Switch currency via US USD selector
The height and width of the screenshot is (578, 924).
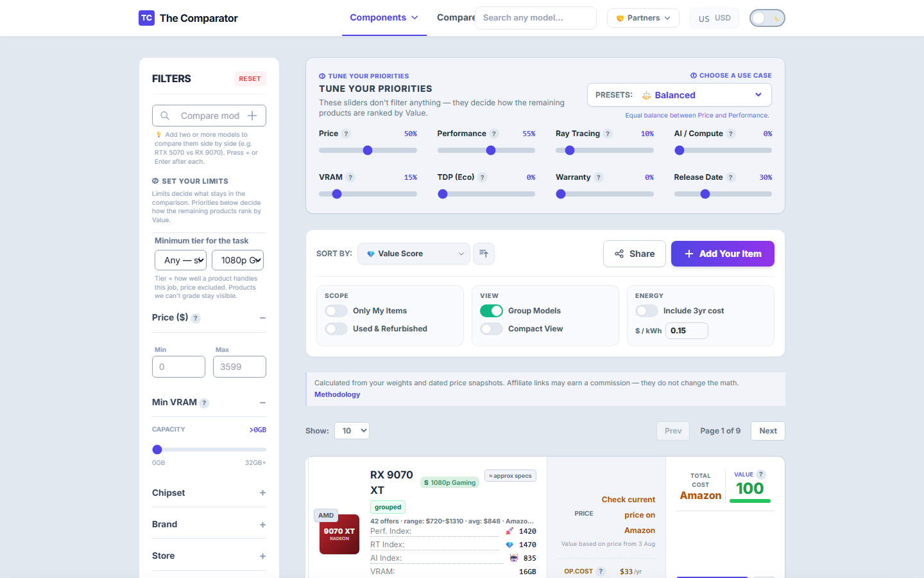click(x=714, y=18)
